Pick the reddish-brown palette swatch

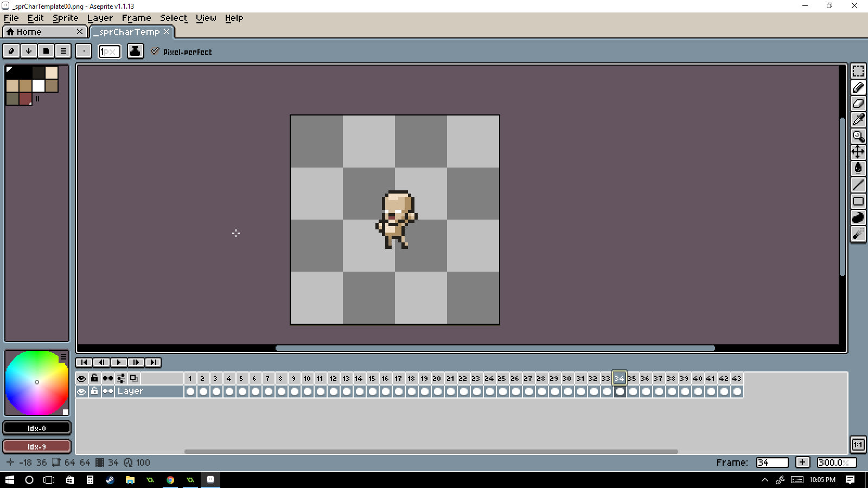click(25, 99)
